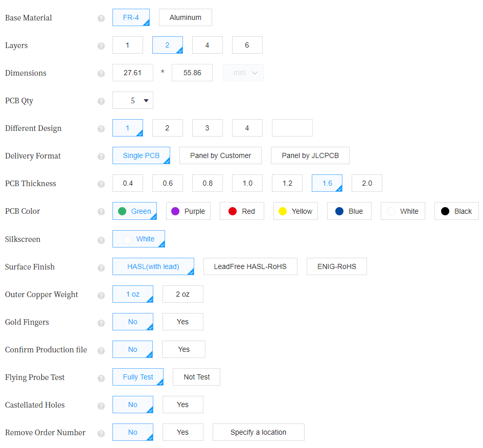
Task: Click empty Different Design custom field
Action: point(292,128)
